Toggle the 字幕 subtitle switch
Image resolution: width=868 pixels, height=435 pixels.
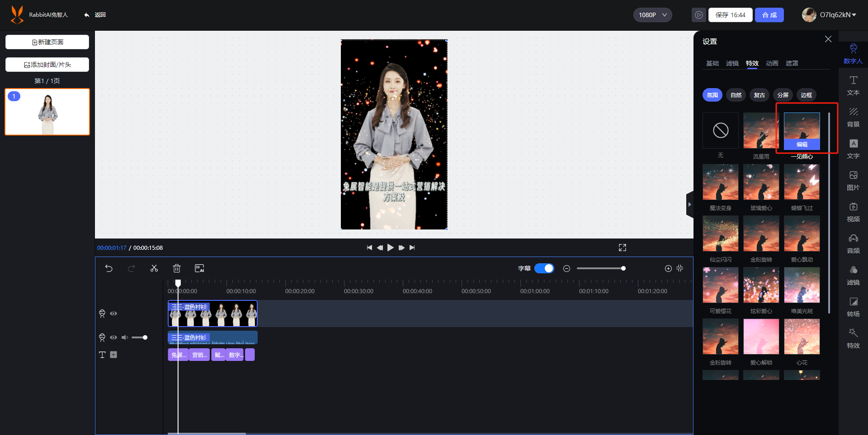click(x=544, y=268)
